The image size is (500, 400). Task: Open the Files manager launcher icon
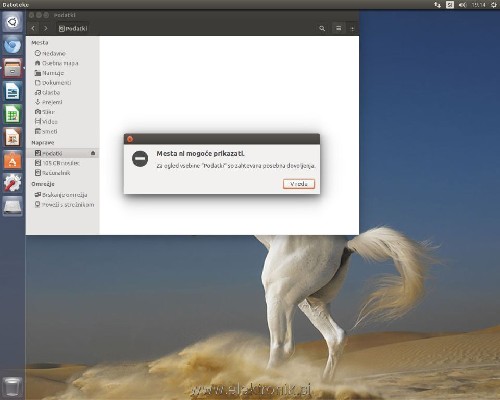point(12,68)
